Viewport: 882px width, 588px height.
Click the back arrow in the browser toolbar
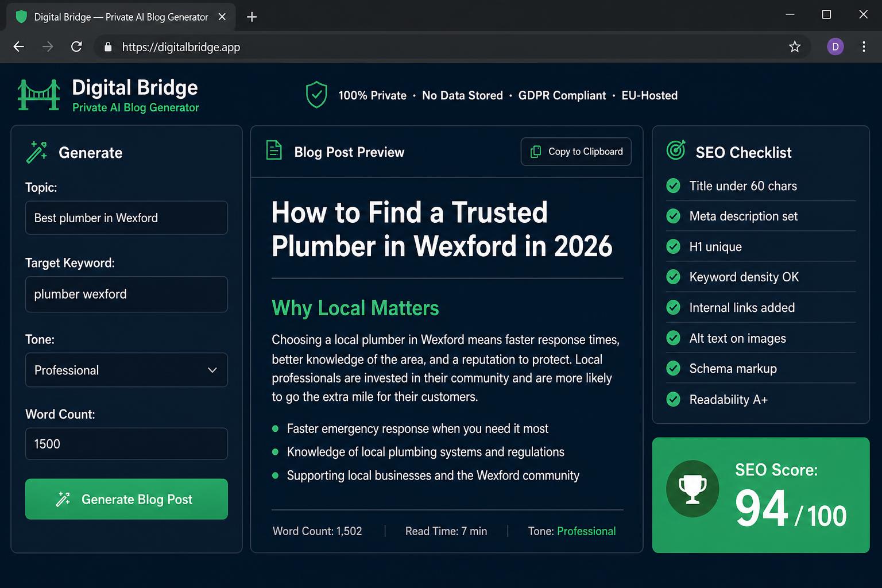pyautogui.click(x=19, y=47)
